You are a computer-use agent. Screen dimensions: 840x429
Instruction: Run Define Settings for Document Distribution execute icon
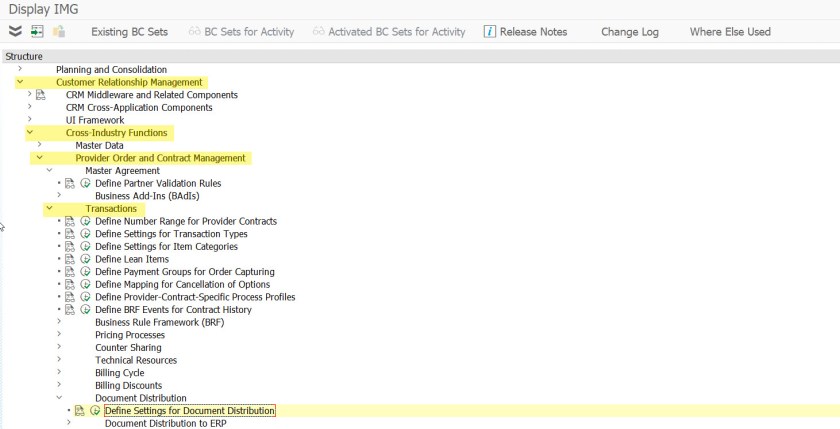pos(95,411)
